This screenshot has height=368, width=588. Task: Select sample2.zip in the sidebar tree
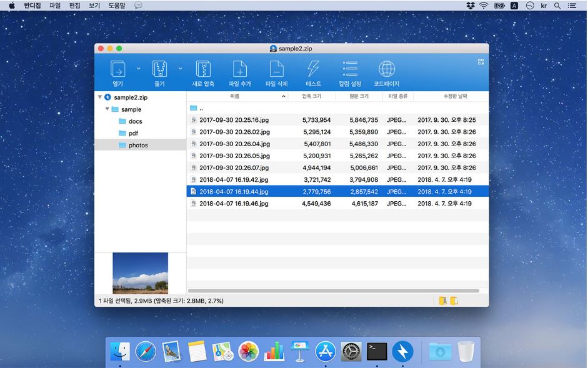131,97
